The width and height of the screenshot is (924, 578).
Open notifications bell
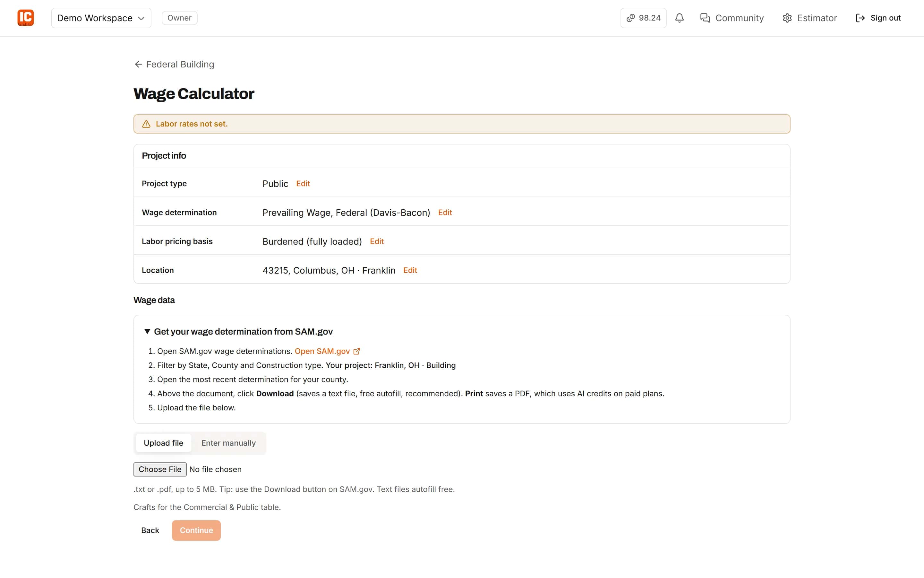(679, 18)
